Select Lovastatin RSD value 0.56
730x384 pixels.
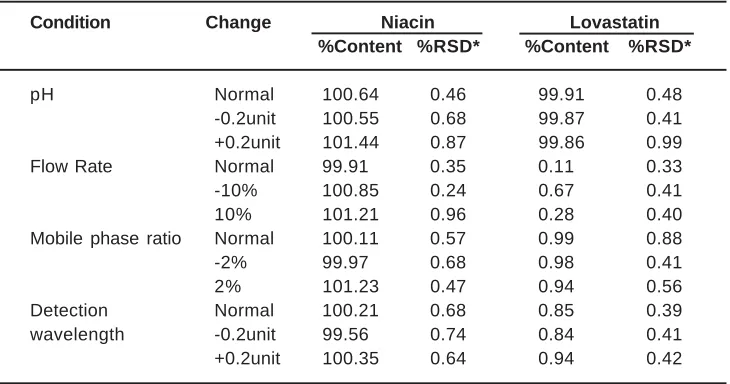click(x=664, y=287)
